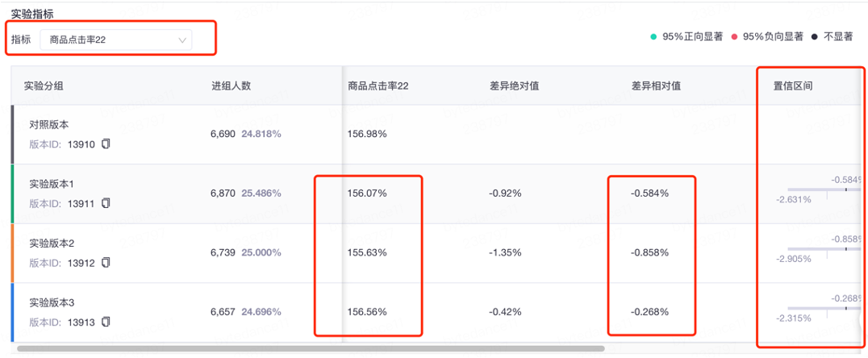Copy version ID 13910 with copy icon
This screenshot has width=868, height=358.
[x=106, y=144]
